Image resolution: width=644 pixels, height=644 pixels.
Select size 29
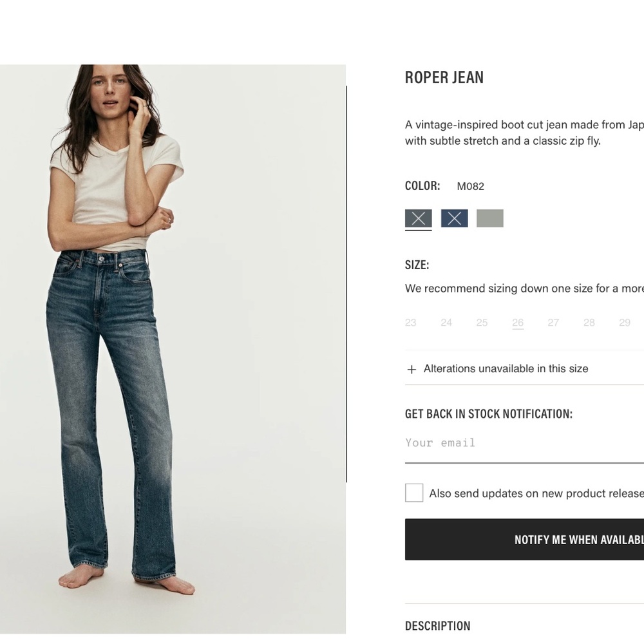tap(625, 323)
